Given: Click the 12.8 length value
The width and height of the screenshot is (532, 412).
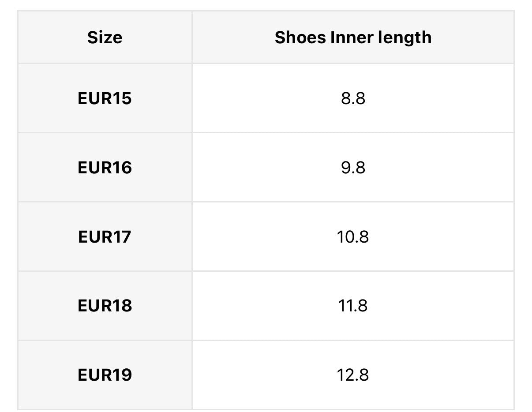Looking at the screenshot, I should (x=353, y=375).
